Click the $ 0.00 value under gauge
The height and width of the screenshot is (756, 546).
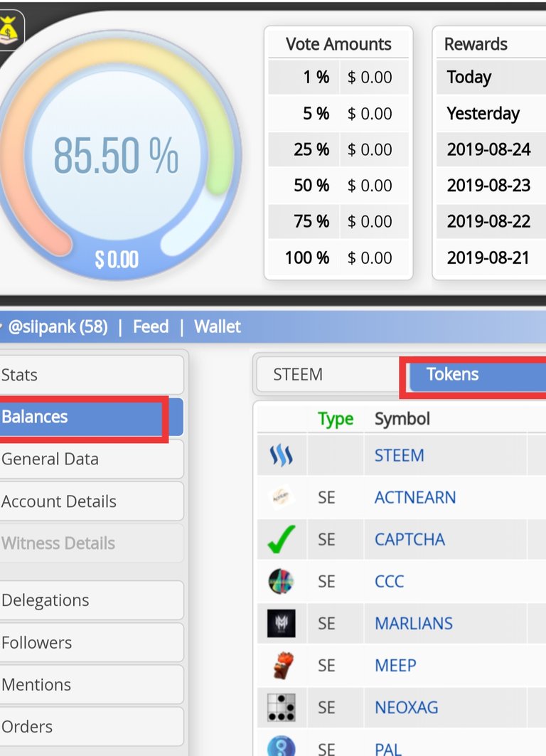[x=117, y=260]
